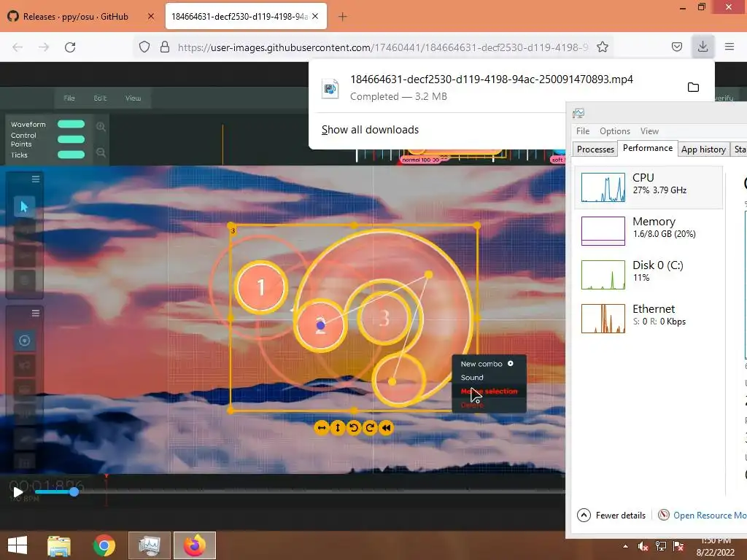Collapse Task Manager with Fewer details
Viewport: 747px width, 560px height.
click(612, 516)
